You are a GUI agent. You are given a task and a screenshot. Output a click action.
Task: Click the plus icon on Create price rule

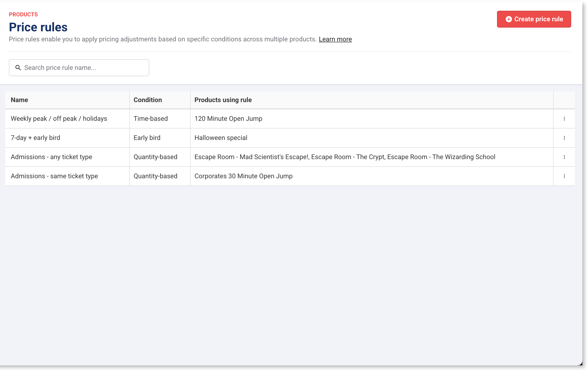509,19
